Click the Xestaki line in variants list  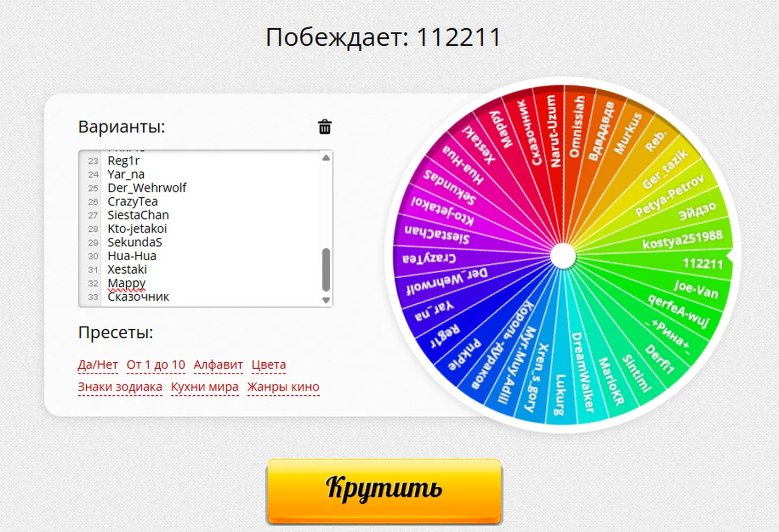127,270
